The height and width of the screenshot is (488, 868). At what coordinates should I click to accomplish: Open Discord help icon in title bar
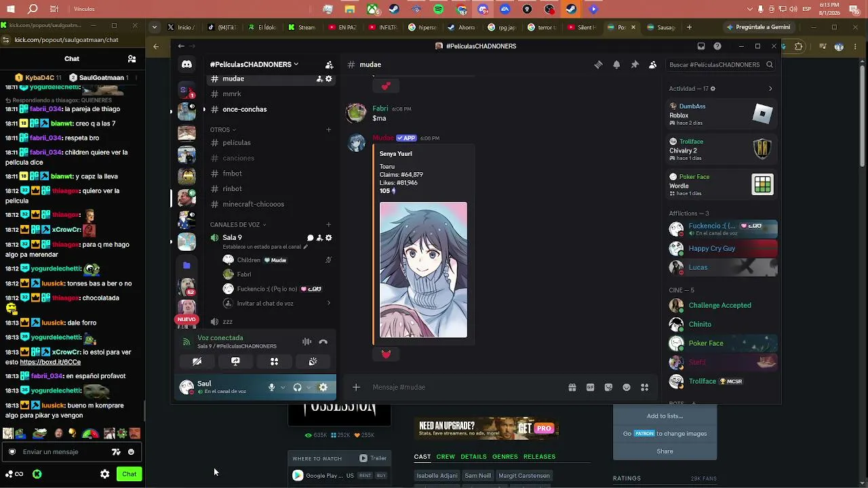(717, 46)
